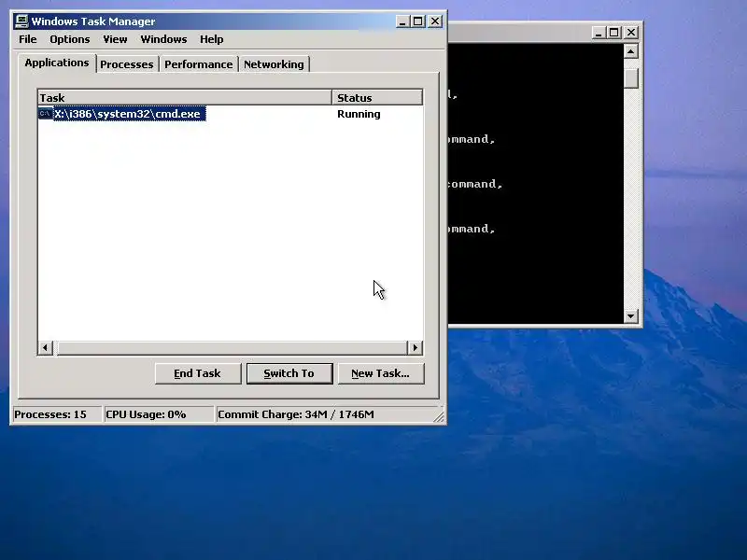Open the File menu
This screenshot has width=747, height=560.
click(x=28, y=39)
